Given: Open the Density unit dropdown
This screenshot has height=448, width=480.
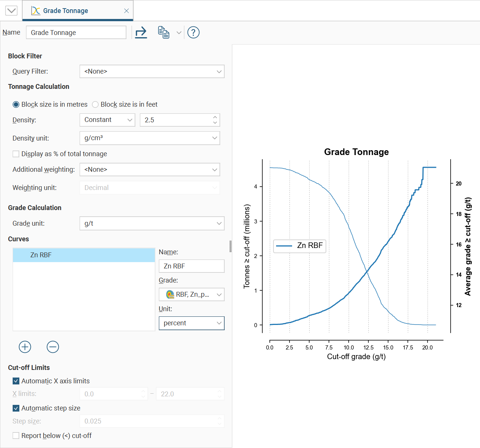Looking at the screenshot, I should [150, 138].
